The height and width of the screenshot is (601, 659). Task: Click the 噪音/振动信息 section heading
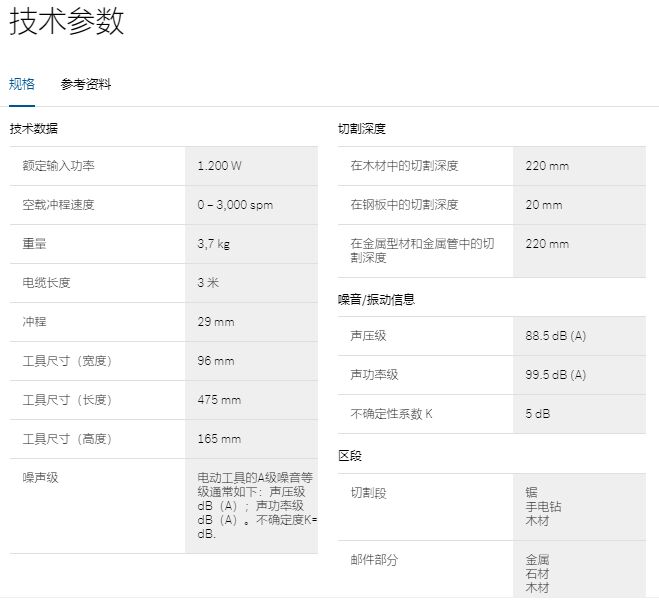pos(376,299)
